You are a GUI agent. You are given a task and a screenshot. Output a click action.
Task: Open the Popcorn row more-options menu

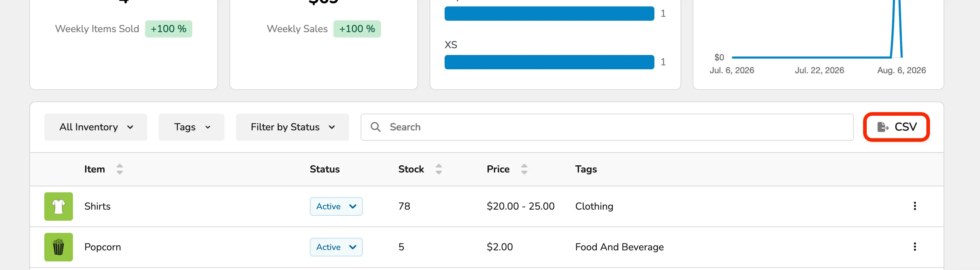(x=915, y=247)
